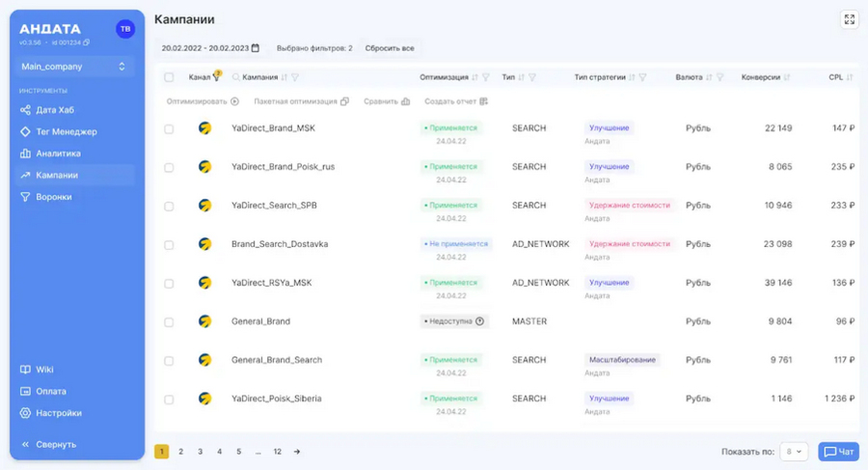This screenshot has width=868, height=470.
Task: Click the date range 20.02.2022 - 20.02.2023
Action: tap(204, 48)
